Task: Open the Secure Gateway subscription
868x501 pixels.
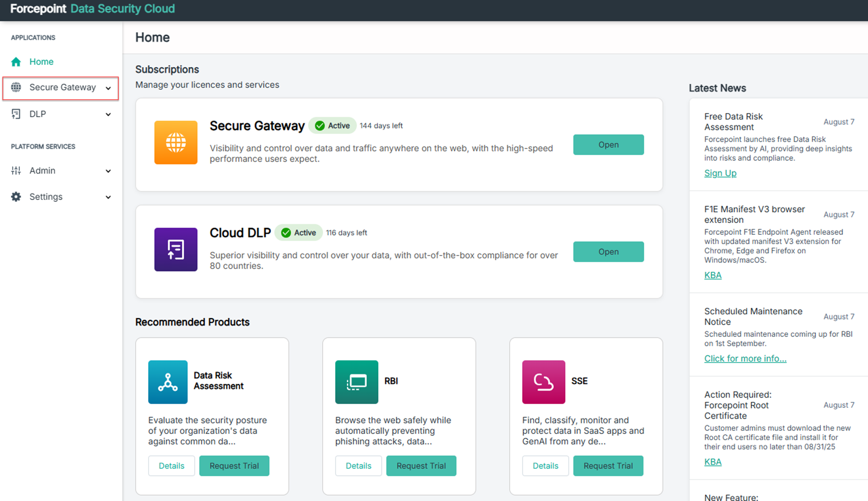Action: [608, 145]
